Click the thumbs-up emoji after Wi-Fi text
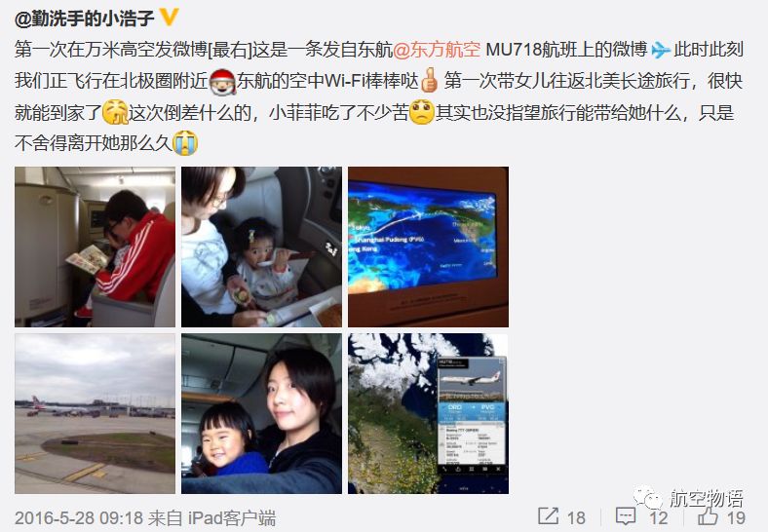Image resolution: width=768 pixels, height=532 pixels. click(x=430, y=81)
